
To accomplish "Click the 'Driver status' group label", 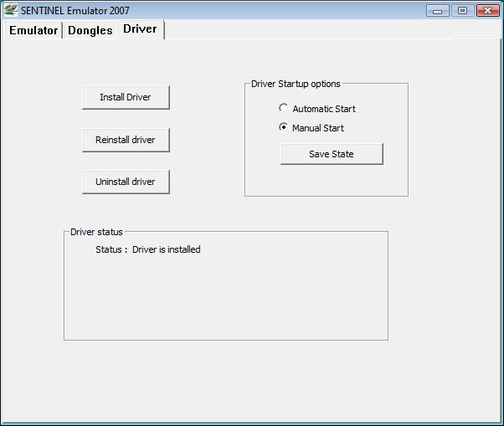I will click(x=96, y=232).
